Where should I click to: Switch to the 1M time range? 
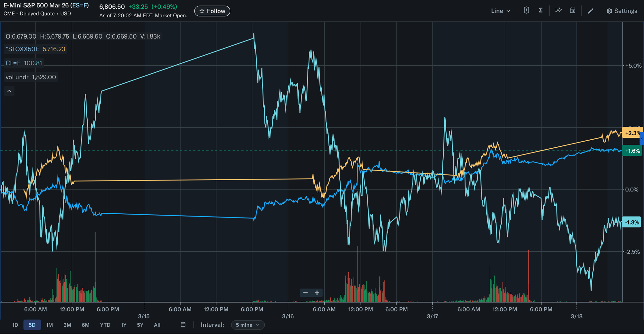click(49, 325)
